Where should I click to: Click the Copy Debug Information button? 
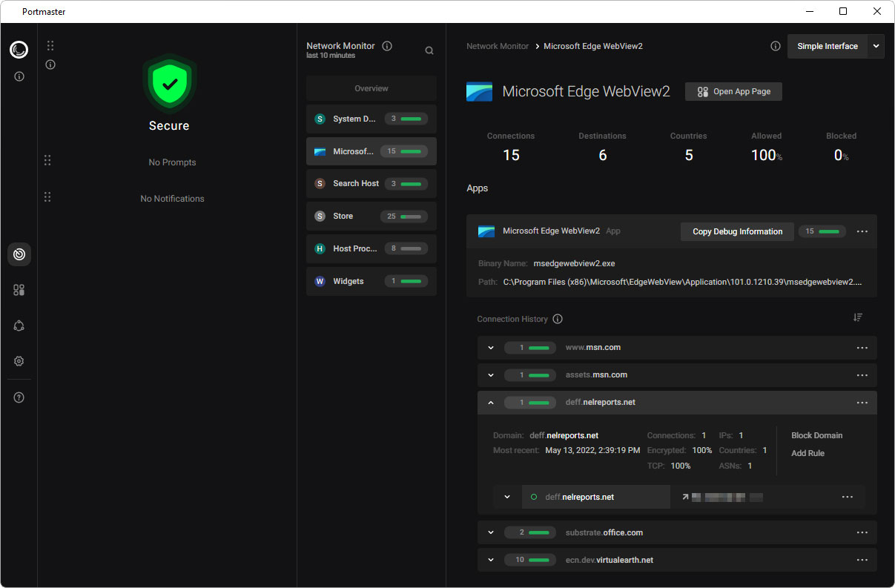pyautogui.click(x=737, y=231)
